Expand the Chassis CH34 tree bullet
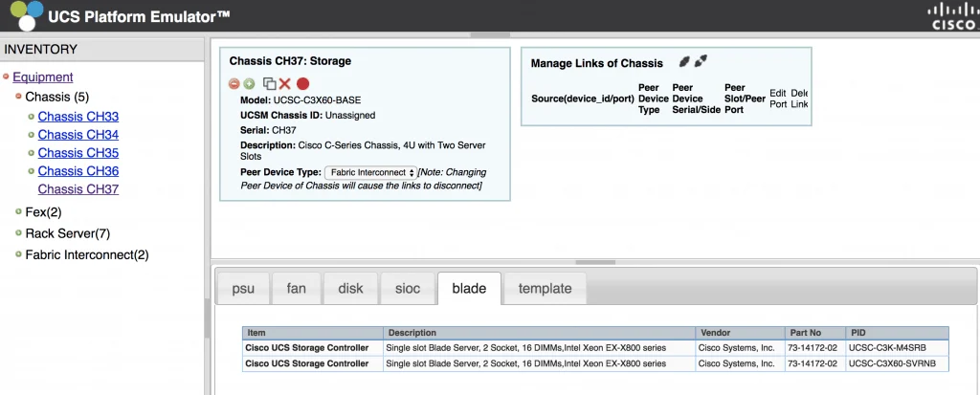 pyautogui.click(x=31, y=134)
